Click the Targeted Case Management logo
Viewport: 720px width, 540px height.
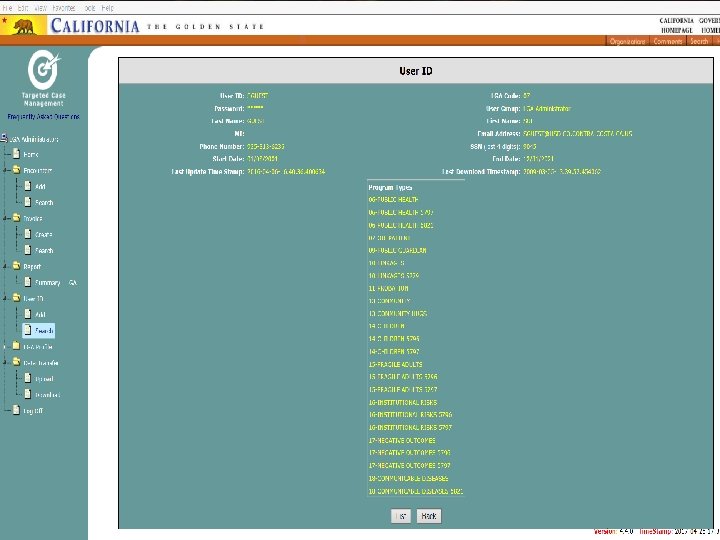pyautogui.click(x=44, y=69)
